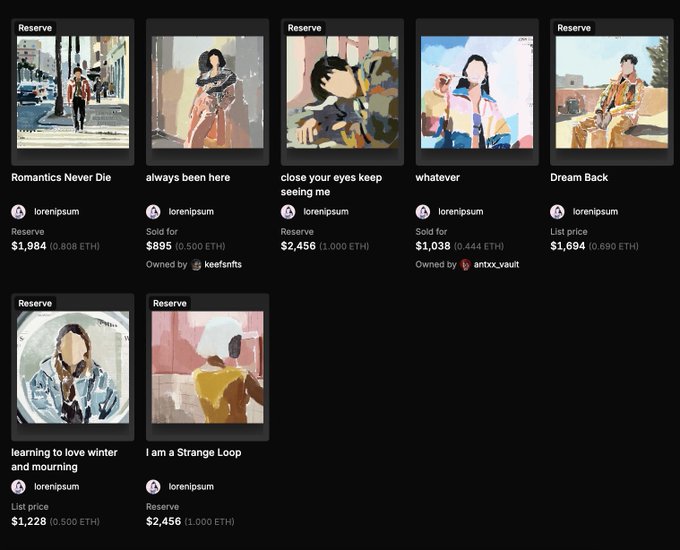Click lorenipsum name under I am a Strange Loop
The height and width of the screenshot is (550, 680).
[x=191, y=487]
